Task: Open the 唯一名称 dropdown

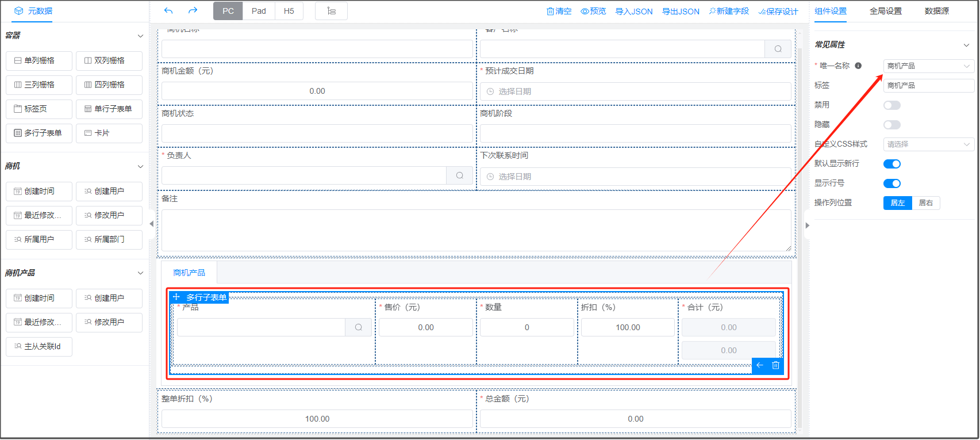Action: point(928,66)
